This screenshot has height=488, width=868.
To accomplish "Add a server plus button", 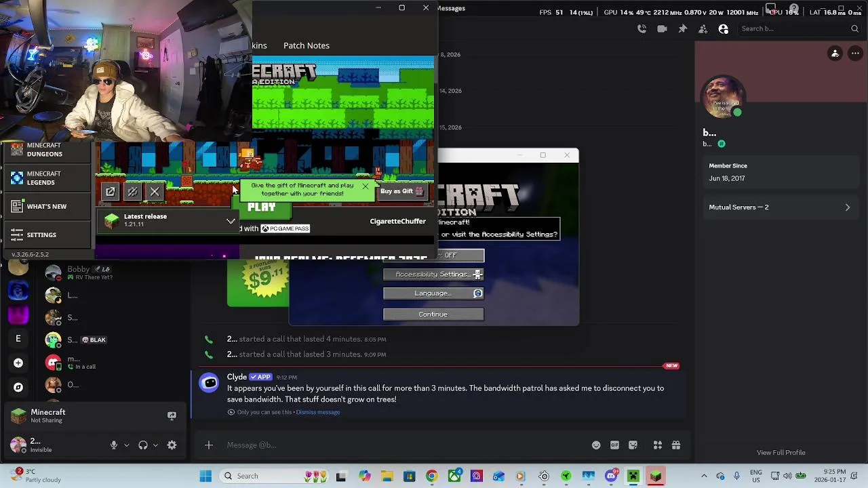I will 18,363.
